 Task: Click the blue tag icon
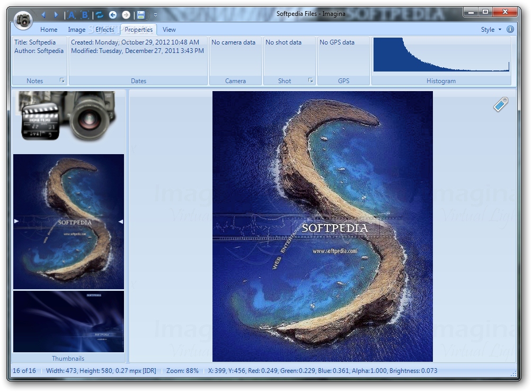click(501, 104)
